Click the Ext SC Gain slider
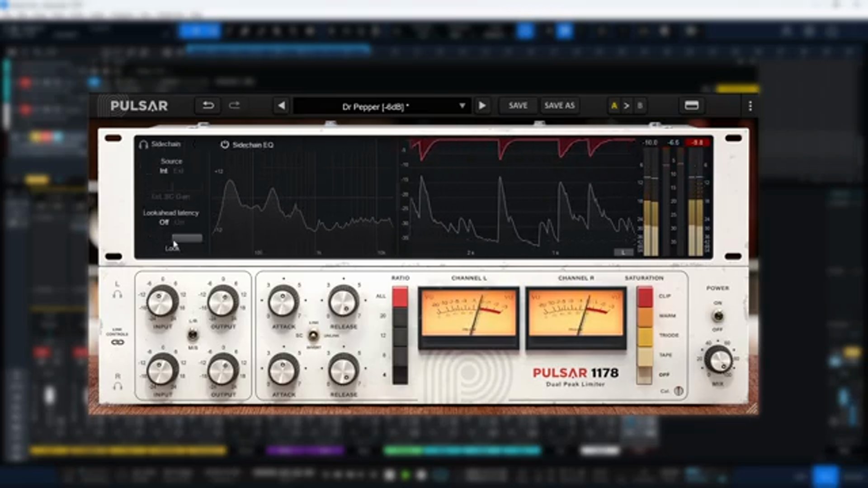 point(171,187)
